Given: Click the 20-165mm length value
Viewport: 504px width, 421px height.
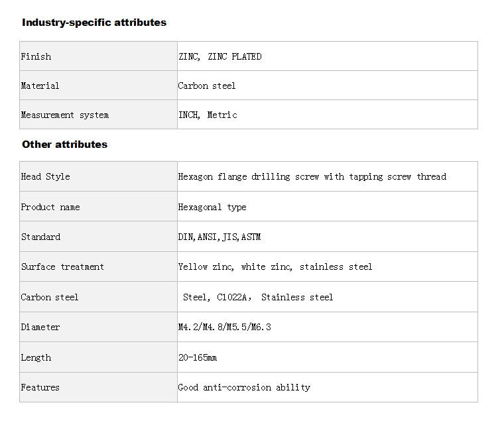Looking at the screenshot, I should click(x=198, y=358).
